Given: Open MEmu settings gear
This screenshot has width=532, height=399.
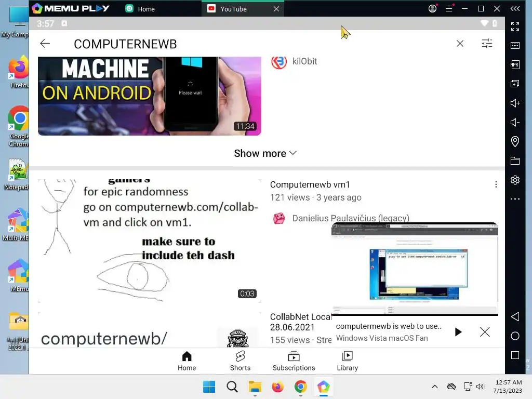Looking at the screenshot, I should (x=515, y=180).
